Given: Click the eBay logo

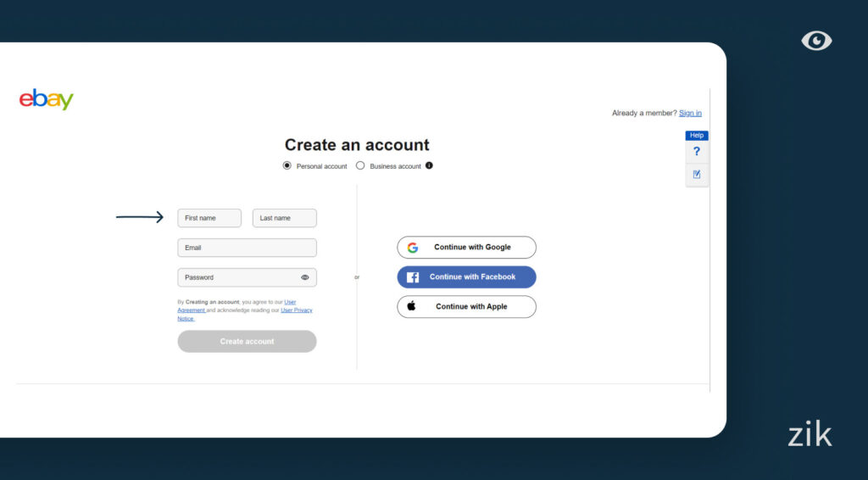Looking at the screenshot, I should tap(47, 99).
